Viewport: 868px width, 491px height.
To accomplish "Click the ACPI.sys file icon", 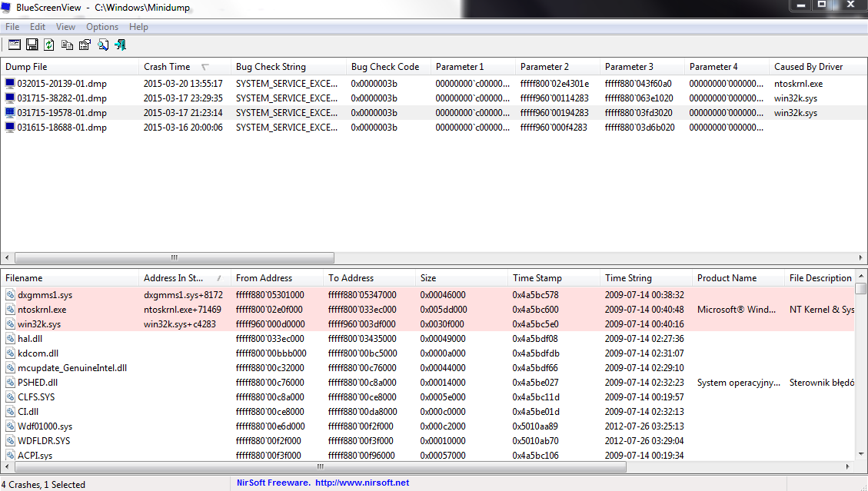I will 10,455.
